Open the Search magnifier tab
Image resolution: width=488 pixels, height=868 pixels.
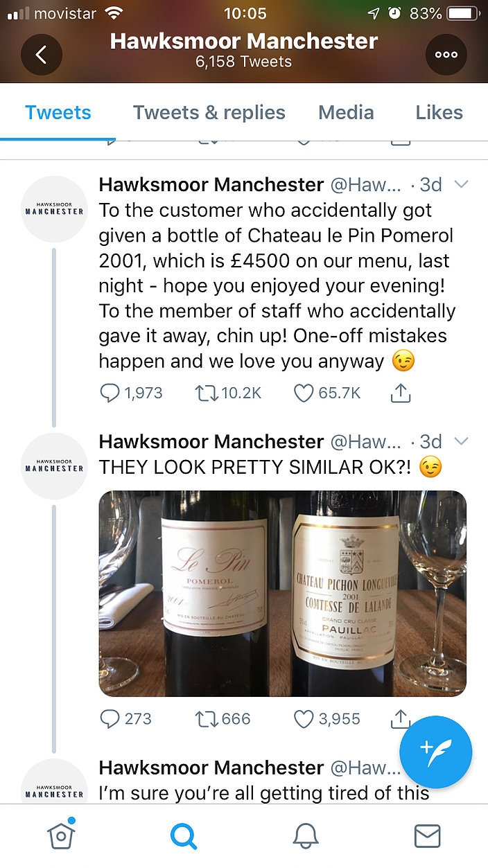(x=183, y=836)
